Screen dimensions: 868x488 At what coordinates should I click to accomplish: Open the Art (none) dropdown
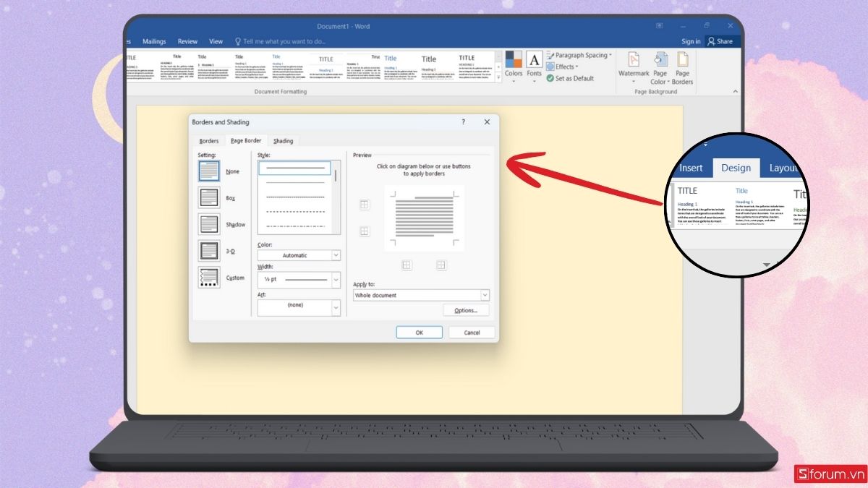[299, 307]
